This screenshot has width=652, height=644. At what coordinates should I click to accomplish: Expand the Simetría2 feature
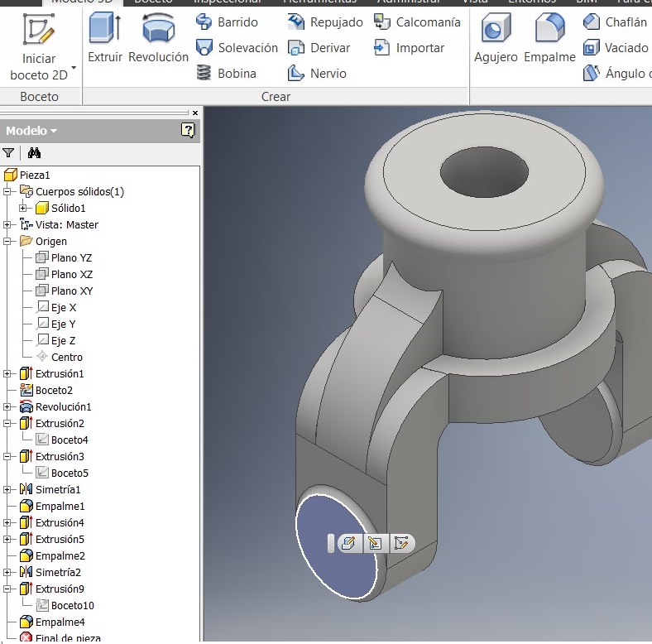(x=7, y=573)
